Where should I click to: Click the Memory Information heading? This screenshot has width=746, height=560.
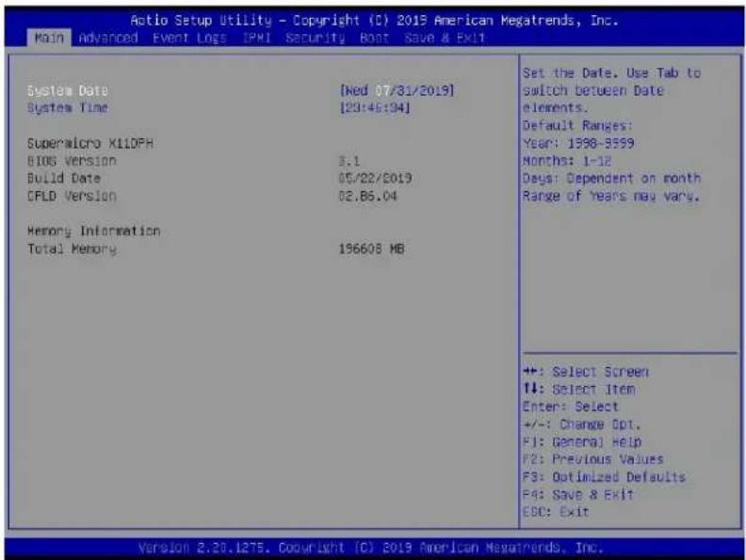pyautogui.click(x=94, y=231)
